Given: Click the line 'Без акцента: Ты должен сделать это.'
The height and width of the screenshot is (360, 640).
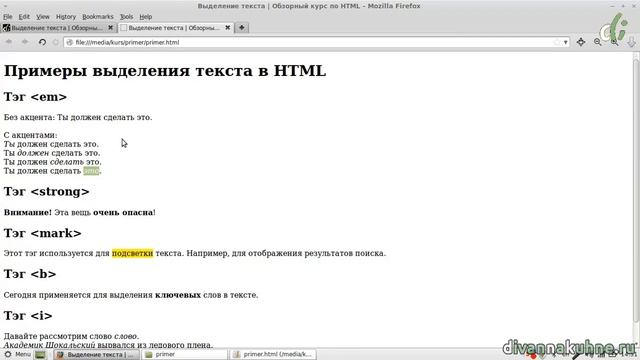Looking at the screenshot, I should 78,118.
